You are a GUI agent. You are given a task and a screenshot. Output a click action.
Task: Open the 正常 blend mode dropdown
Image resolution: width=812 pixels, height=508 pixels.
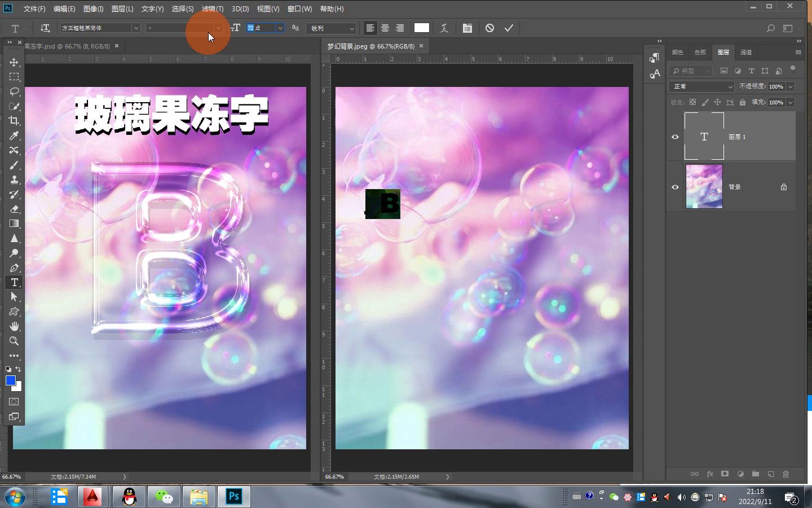701,86
